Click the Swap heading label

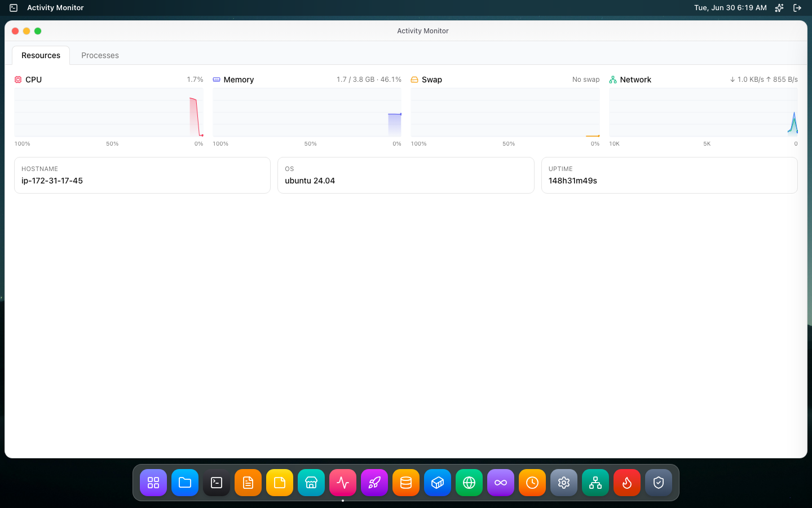[432, 80]
